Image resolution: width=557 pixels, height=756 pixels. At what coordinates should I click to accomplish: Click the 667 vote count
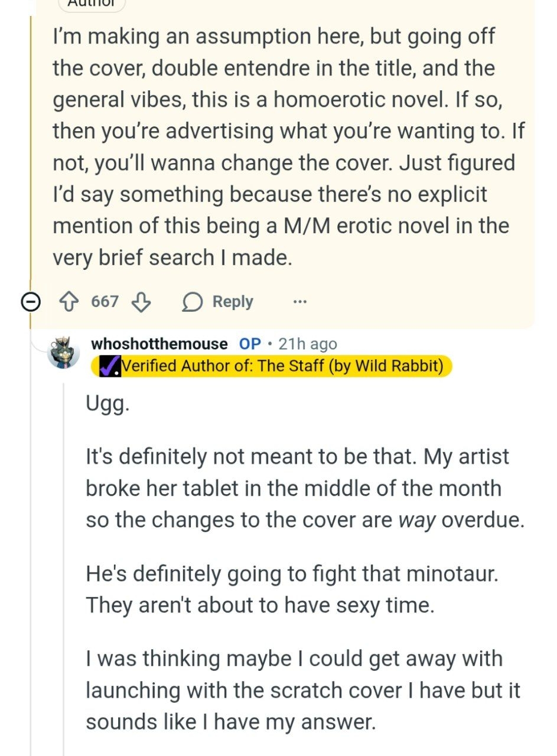[105, 302]
